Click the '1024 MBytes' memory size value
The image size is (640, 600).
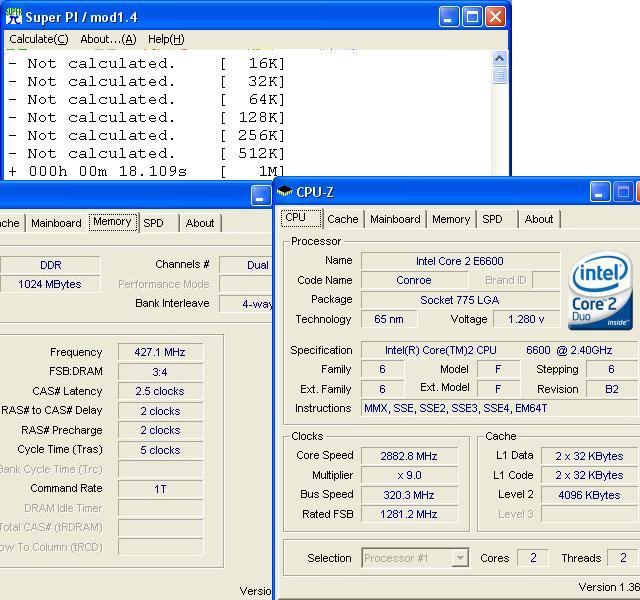[50, 284]
